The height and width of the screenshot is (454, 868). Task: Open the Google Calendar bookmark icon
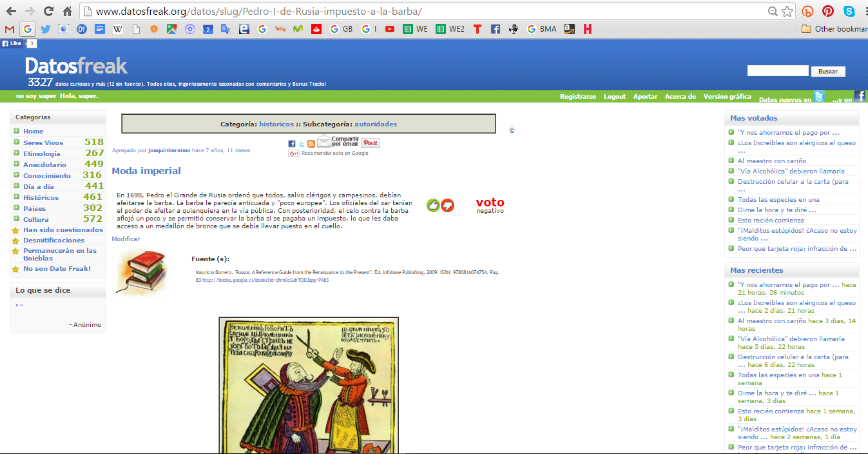pyautogui.click(x=207, y=29)
